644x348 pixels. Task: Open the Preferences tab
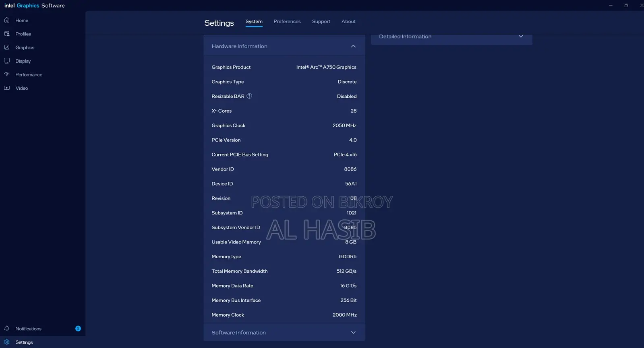click(x=287, y=21)
